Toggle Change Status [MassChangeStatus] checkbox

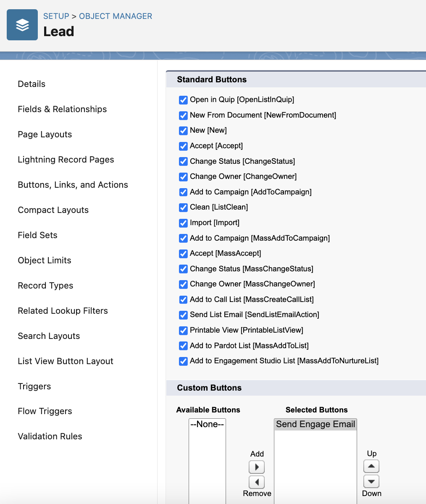(183, 269)
